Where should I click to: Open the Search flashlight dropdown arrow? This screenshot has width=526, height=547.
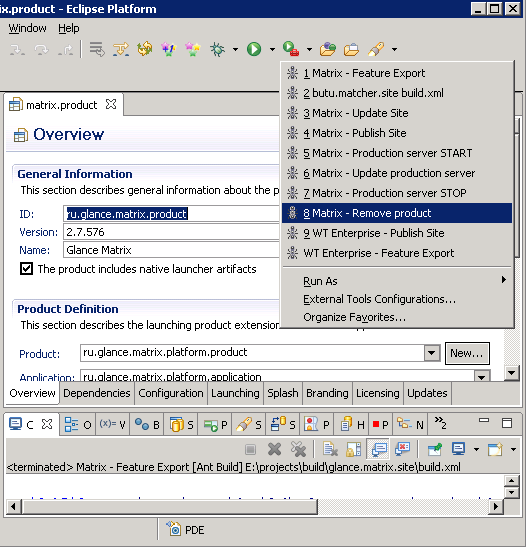[x=394, y=50]
